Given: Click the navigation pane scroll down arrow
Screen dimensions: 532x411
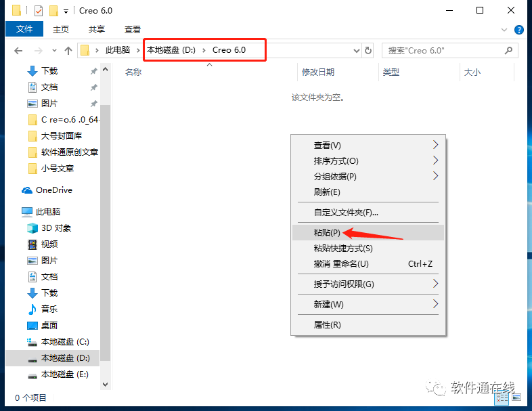Looking at the screenshot, I should click(105, 384).
